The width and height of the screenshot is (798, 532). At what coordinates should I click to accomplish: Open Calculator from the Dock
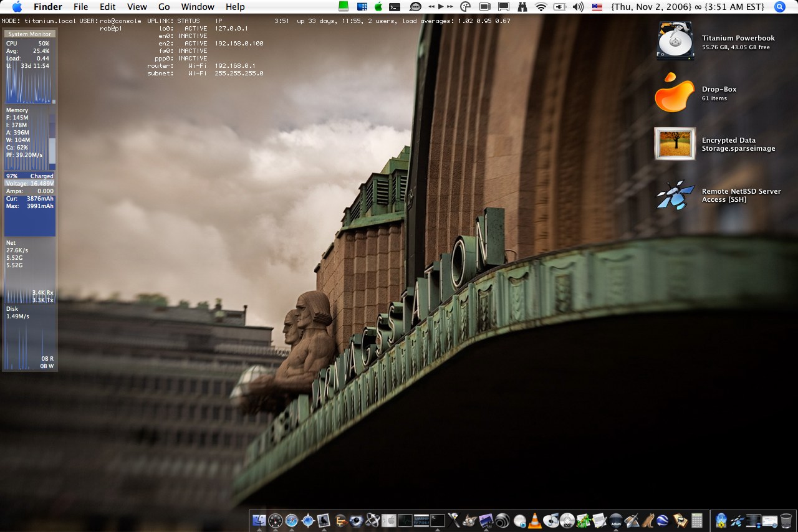pos(697,521)
